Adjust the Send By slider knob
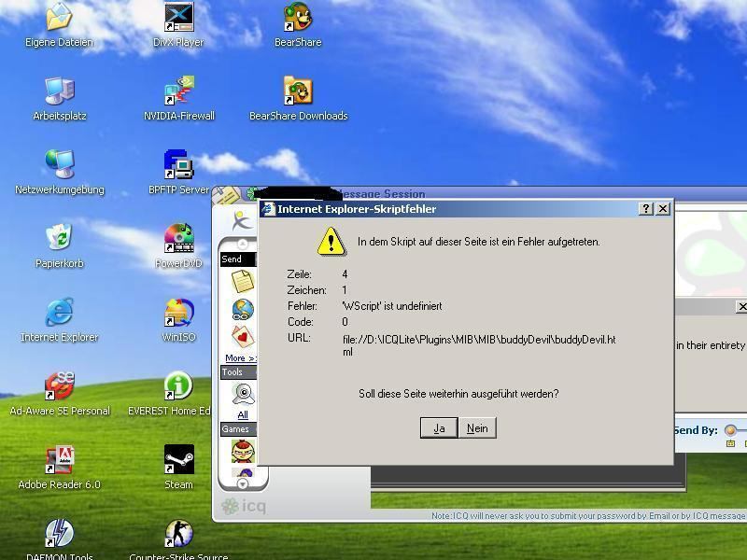This screenshot has width=747, height=560. [730, 430]
